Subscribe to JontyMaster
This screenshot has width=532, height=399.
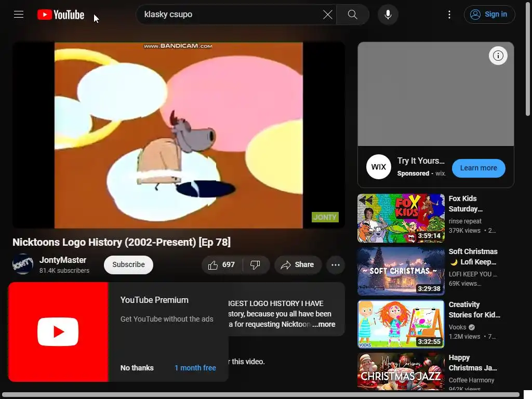point(128,264)
